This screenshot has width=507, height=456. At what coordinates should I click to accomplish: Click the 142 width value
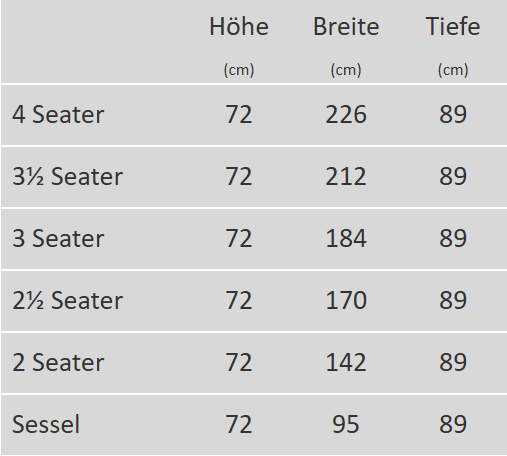[x=346, y=362]
